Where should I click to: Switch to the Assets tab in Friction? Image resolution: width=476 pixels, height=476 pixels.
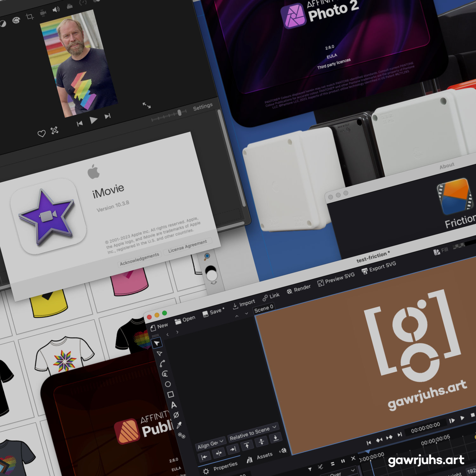click(260, 458)
